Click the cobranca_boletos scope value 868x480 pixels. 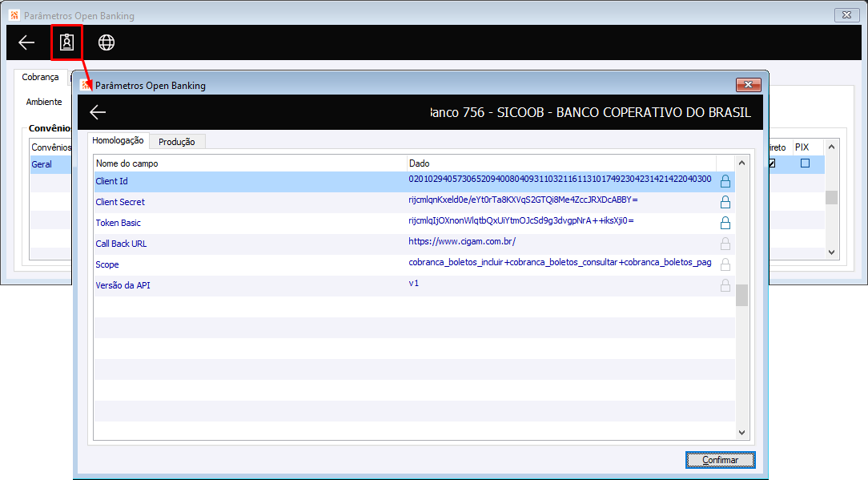[x=561, y=262]
